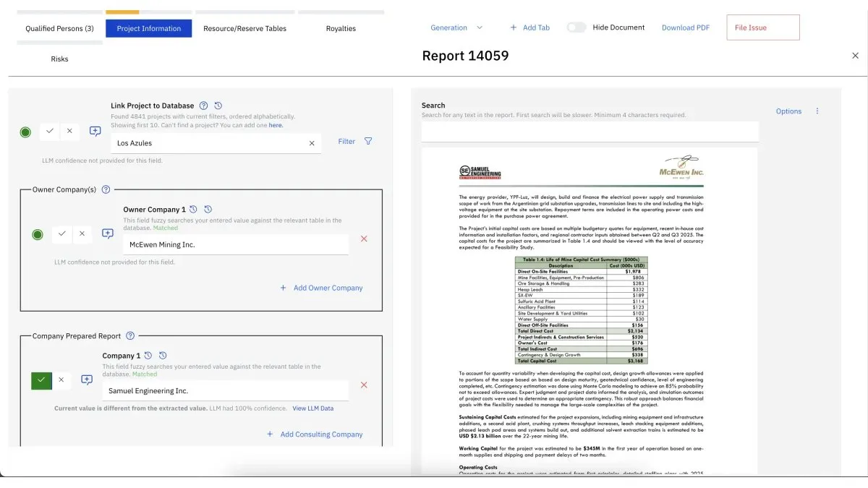The width and height of the screenshot is (868, 488).
Task: View second history icon for Owner Company 1
Action: point(208,210)
